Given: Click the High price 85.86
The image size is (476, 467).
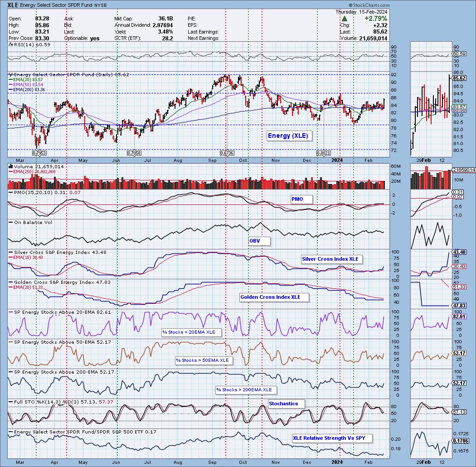Looking at the screenshot, I should [42, 25].
